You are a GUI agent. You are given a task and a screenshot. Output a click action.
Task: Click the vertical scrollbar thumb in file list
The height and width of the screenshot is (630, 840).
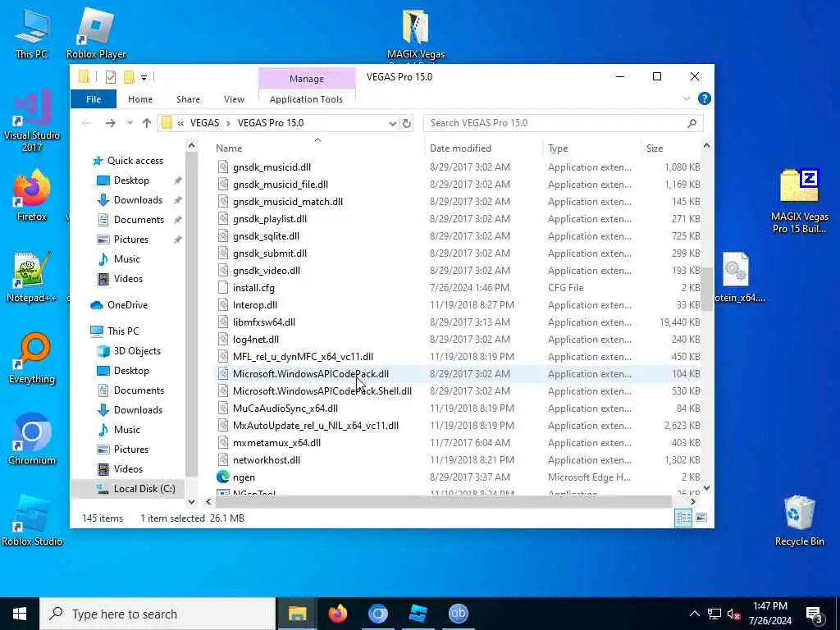706,288
